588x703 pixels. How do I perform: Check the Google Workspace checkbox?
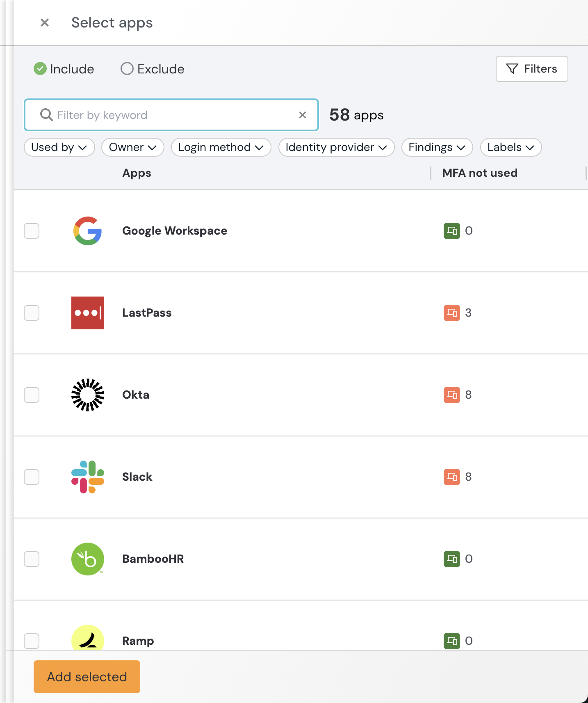pos(32,231)
